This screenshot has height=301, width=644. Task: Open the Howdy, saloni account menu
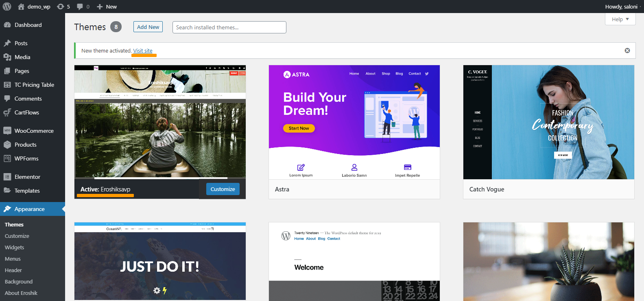click(x=621, y=7)
